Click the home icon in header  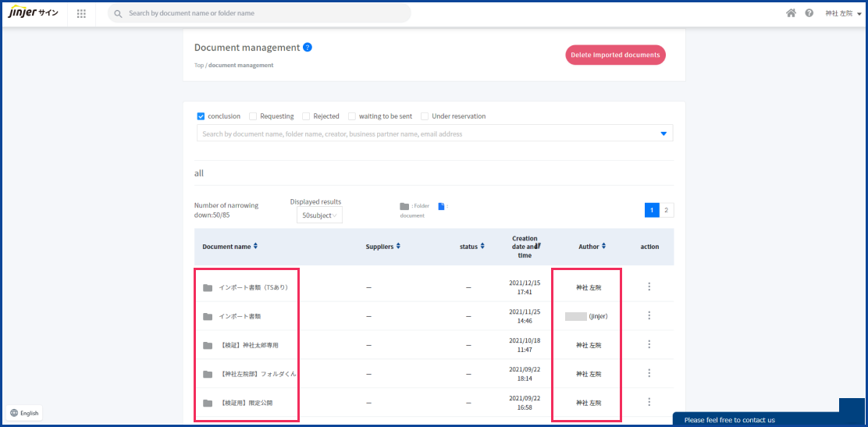click(x=791, y=13)
